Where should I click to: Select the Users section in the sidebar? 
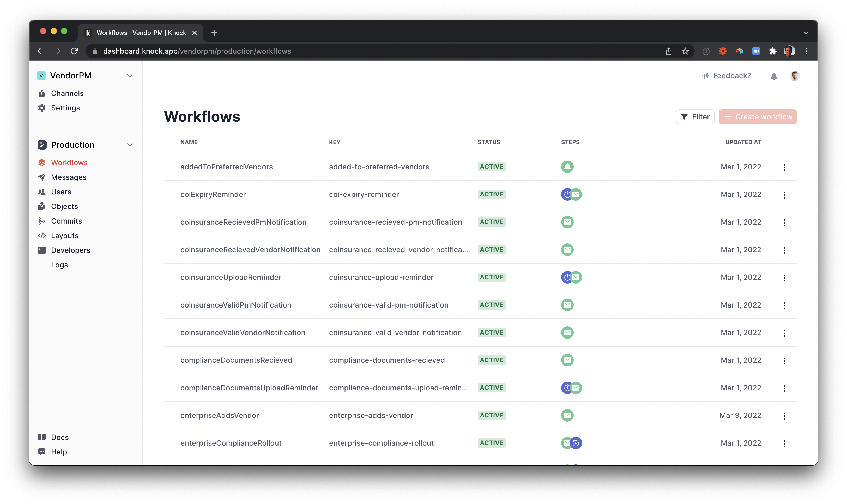click(61, 192)
